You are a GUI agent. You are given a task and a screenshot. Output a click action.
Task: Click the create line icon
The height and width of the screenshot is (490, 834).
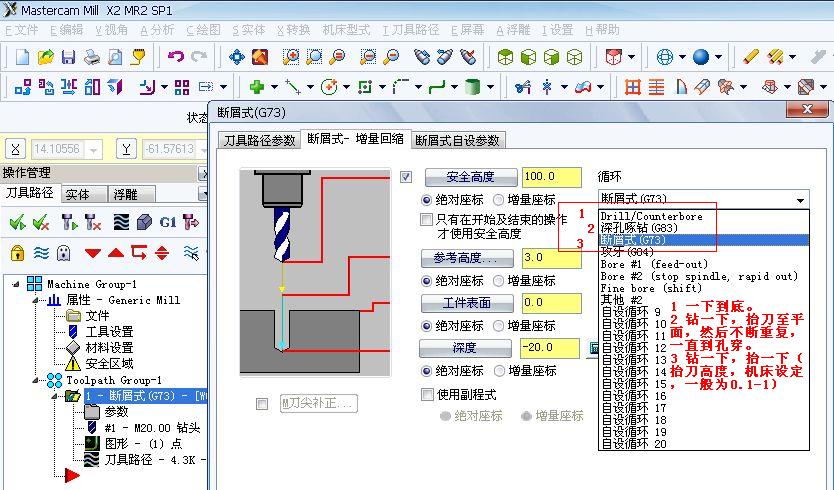coord(293,87)
